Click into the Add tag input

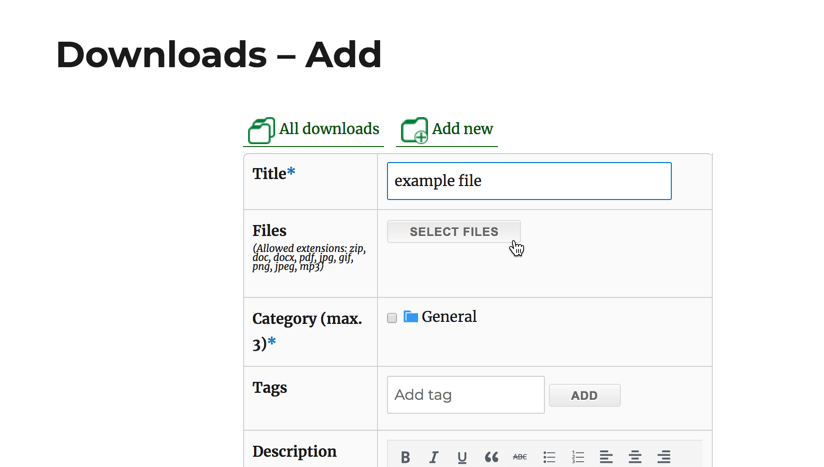tap(465, 395)
